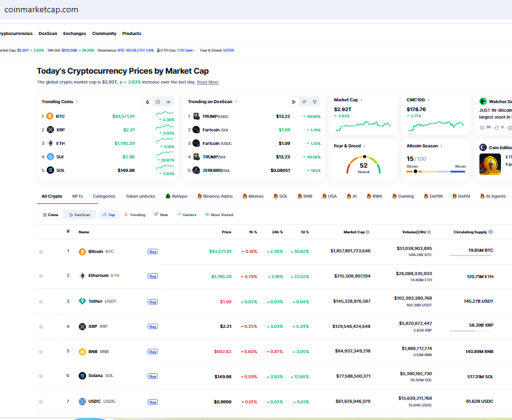The image size is (512, 420).
Task: Star the Solana row for watchlist
Action: point(41,376)
